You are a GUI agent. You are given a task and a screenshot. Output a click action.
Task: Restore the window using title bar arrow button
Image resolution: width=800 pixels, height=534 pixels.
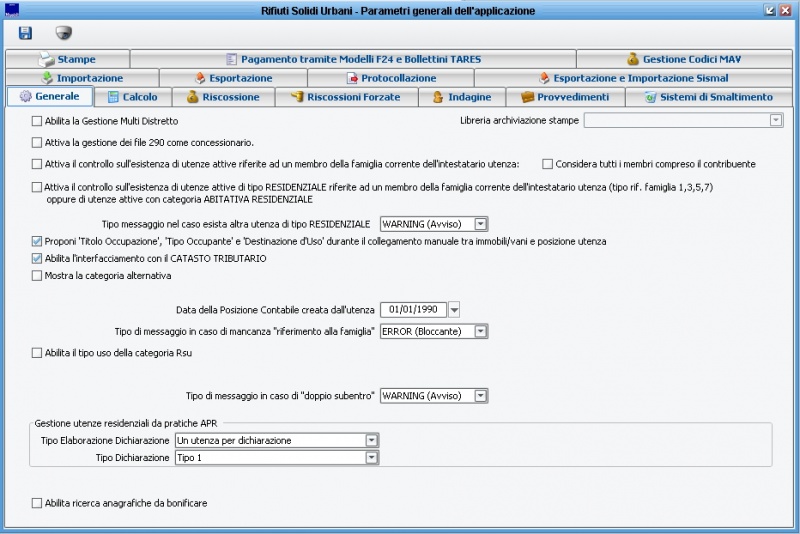tap(770, 10)
